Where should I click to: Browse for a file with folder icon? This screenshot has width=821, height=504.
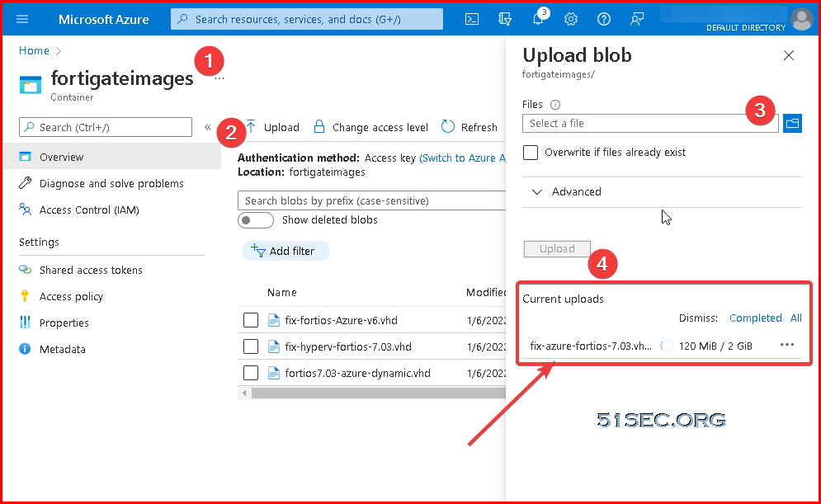(x=792, y=124)
